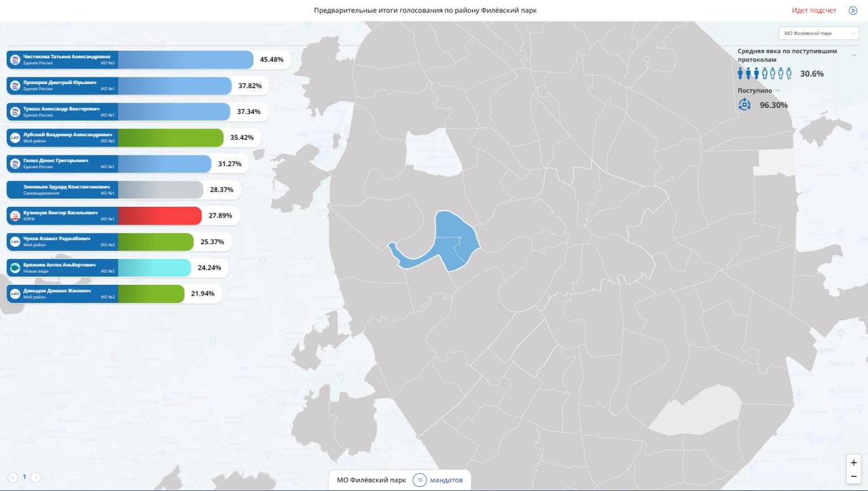Go to the next candidates page arrow
Image resolution: width=868 pixels, height=491 pixels.
pos(36,477)
